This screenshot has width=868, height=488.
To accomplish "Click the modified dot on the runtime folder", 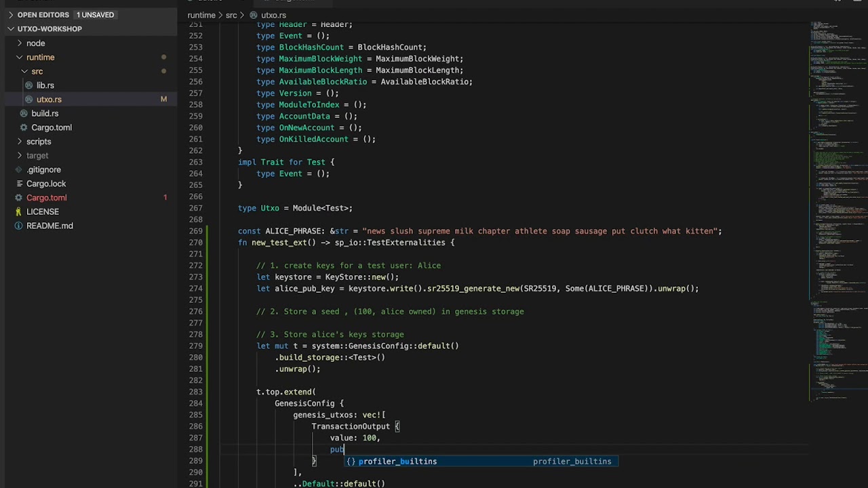I will pos(163,57).
